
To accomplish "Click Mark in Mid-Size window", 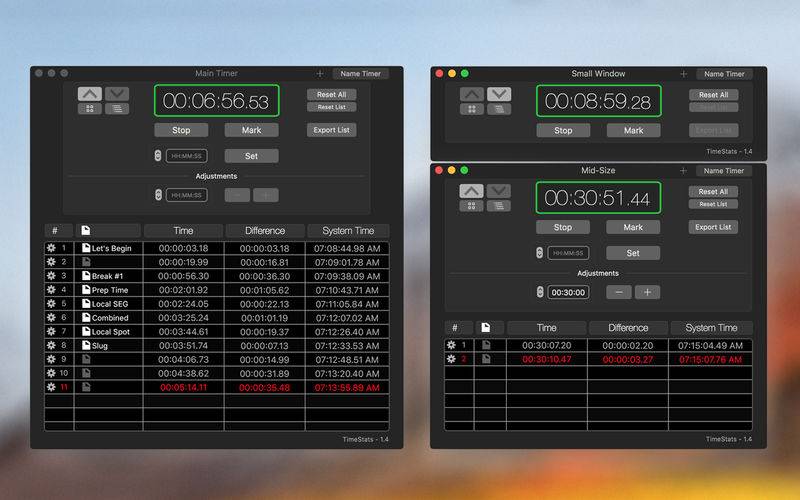I will point(633,227).
